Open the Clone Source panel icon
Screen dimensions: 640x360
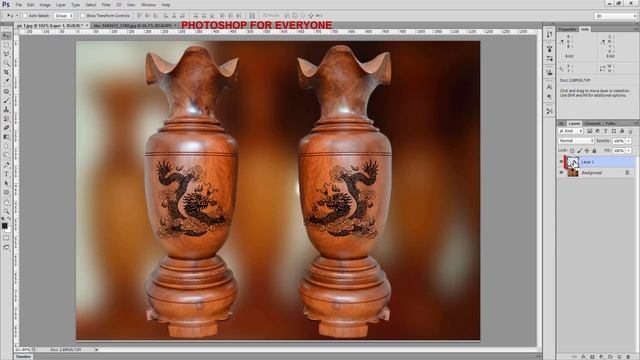click(x=549, y=72)
